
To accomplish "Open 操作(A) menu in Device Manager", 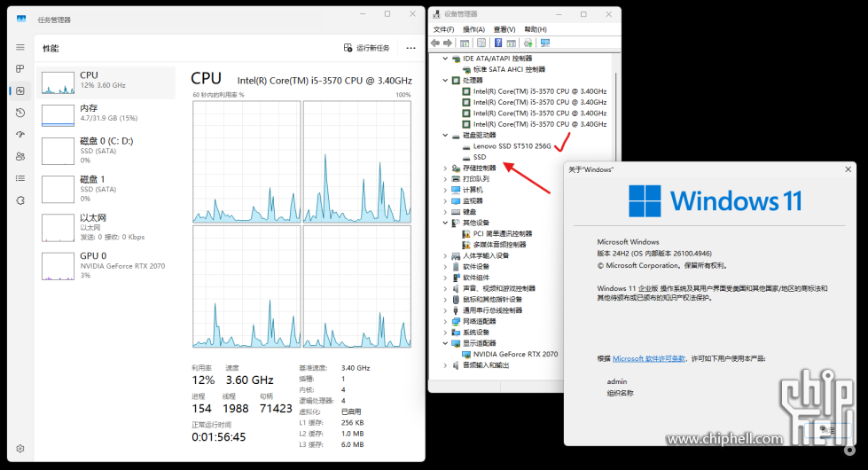I will (473, 29).
